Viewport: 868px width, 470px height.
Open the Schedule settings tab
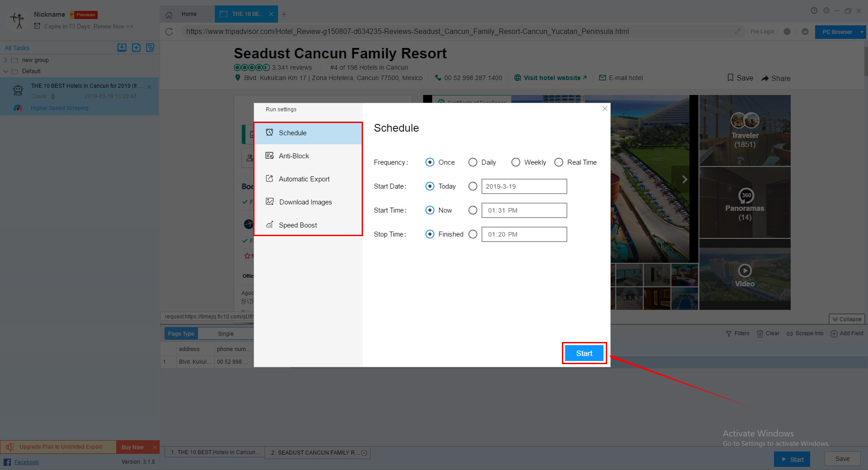pyautogui.click(x=308, y=133)
